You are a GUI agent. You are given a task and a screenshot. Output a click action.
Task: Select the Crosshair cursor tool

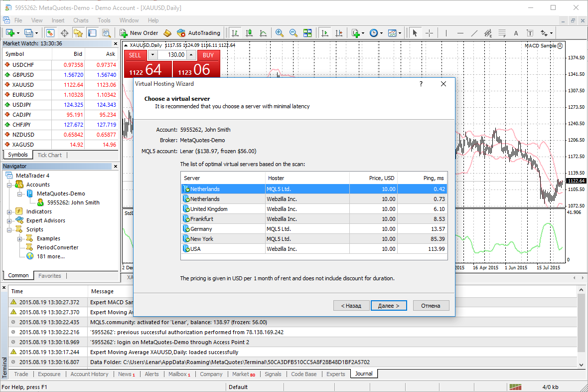(429, 33)
